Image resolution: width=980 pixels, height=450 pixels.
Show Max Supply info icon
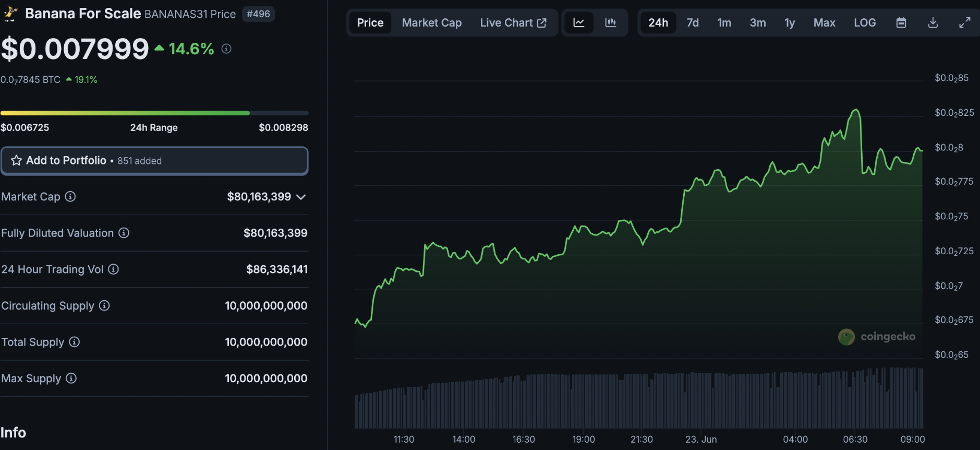click(x=71, y=378)
